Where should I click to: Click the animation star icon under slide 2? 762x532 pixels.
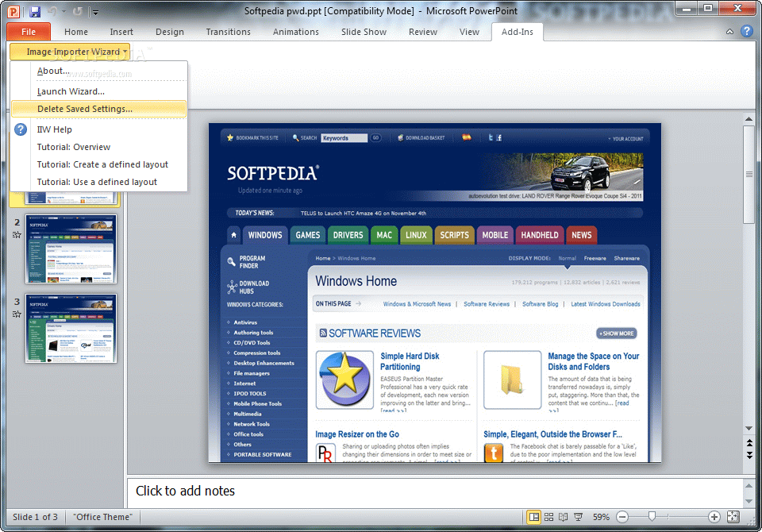17,235
